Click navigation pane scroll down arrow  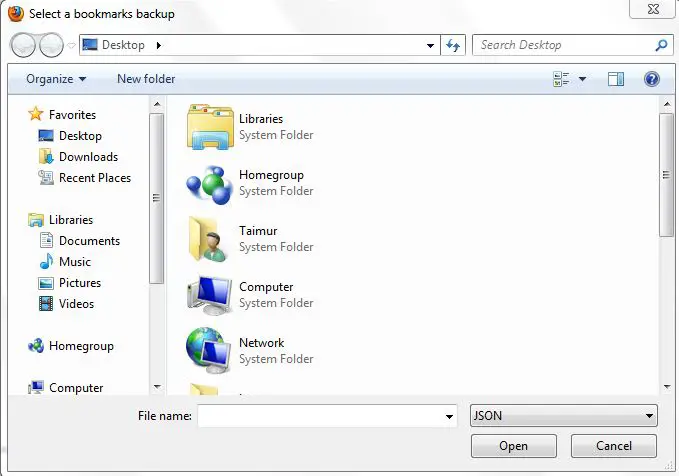pyautogui.click(x=157, y=387)
